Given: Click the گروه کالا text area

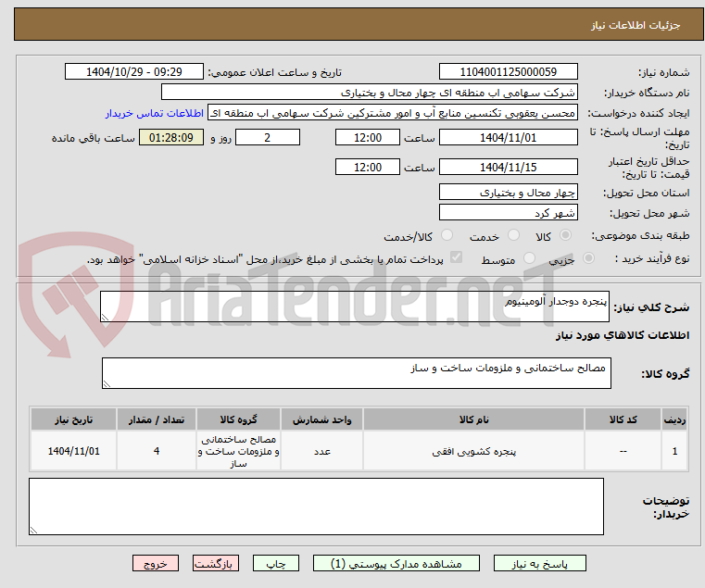Looking at the screenshot, I should point(357,373).
